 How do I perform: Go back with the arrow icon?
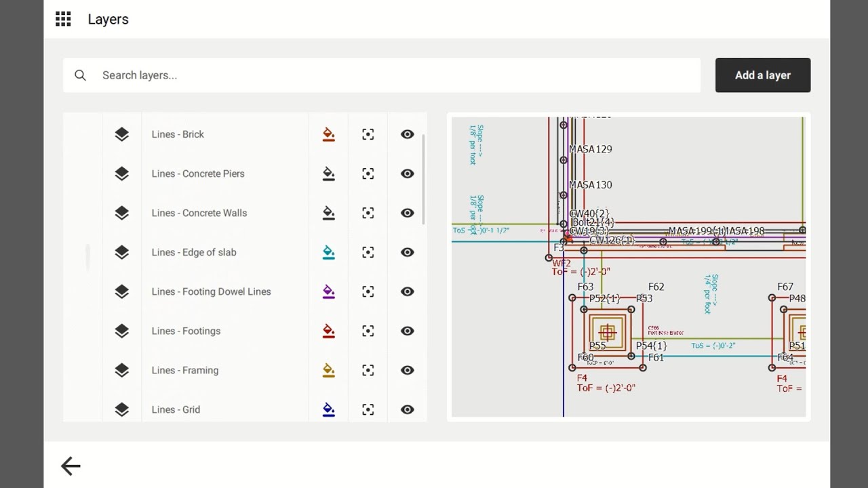click(71, 466)
